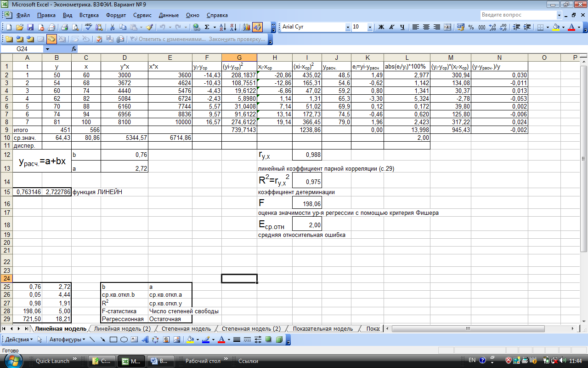Open the font size 10 dropdown
Viewport: 588px width, 368px height.
click(370, 27)
